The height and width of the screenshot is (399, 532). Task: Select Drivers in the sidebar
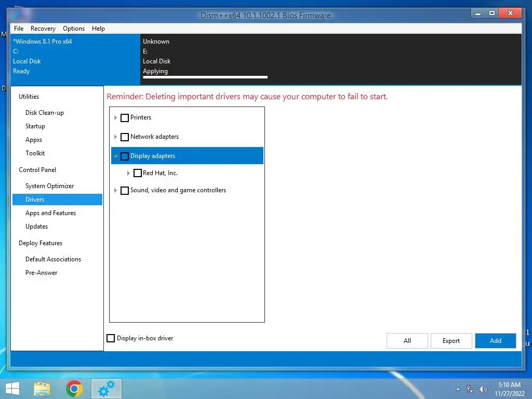pyautogui.click(x=57, y=199)
